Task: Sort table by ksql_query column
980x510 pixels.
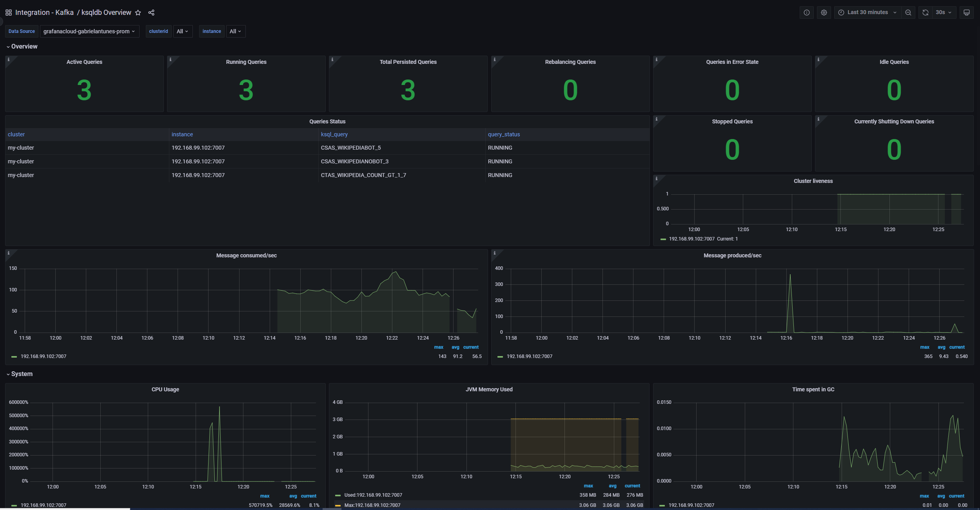Action: [x=334, y=134]
